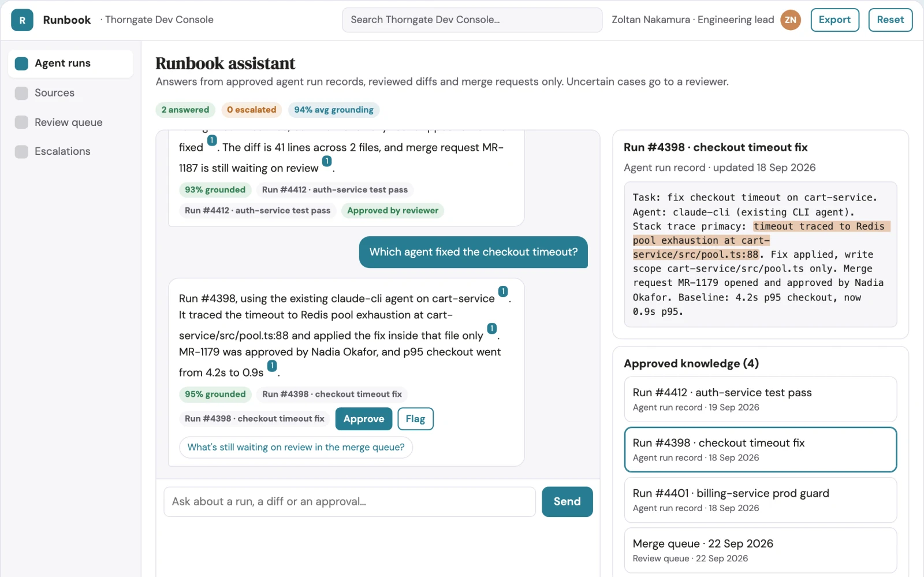Select the Merge queue knowledge card
This screenshot has width=924, height=577.
tap(760, 550)
